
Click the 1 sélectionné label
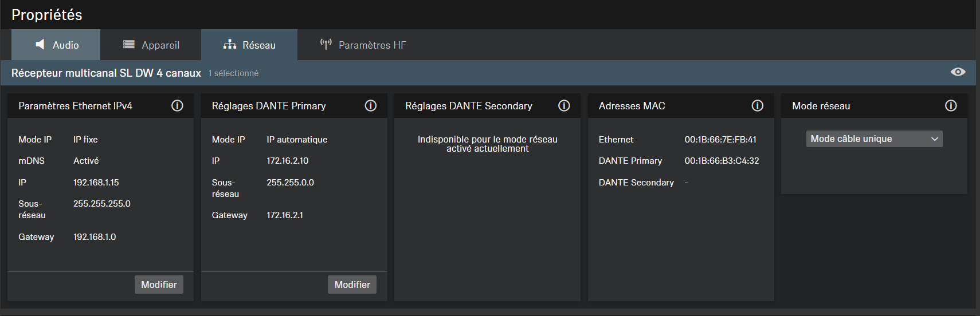click(x=233, y=73)
